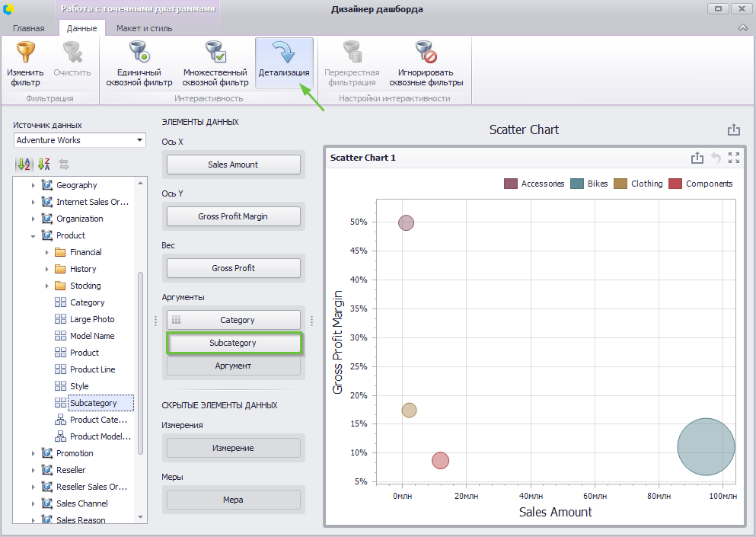This screenshot has width=756, height=537.
Task: Click the Bikes legend color swatch
Action: (577, 184)
